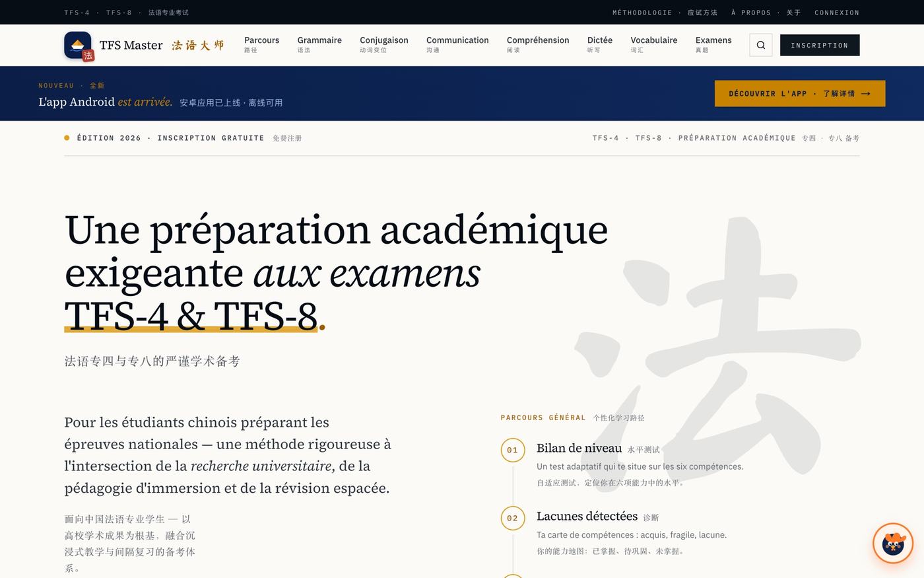This screenshot has width=924, height=578.
Task: Open the Conjugaison menu item
Action: point(384,44)
